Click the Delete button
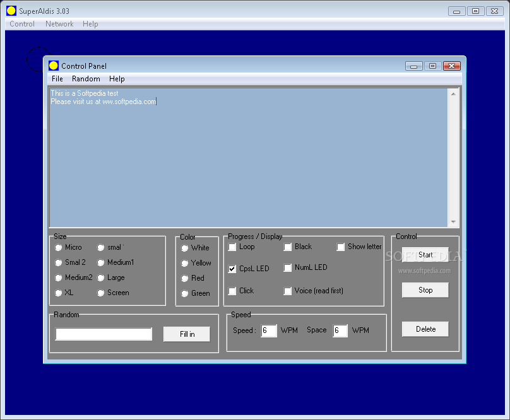The height and width of the screenshot is (420, 510). (425, 329)
